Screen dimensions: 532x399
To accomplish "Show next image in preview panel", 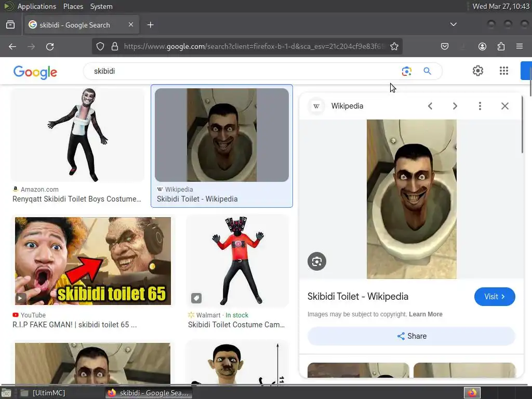I will coord(455,106).
